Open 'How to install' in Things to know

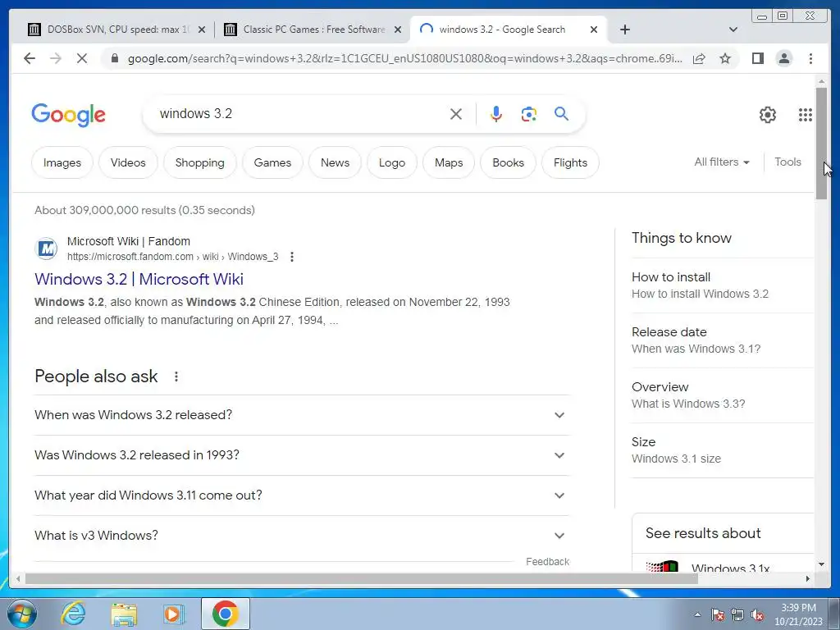pos(722,285)
